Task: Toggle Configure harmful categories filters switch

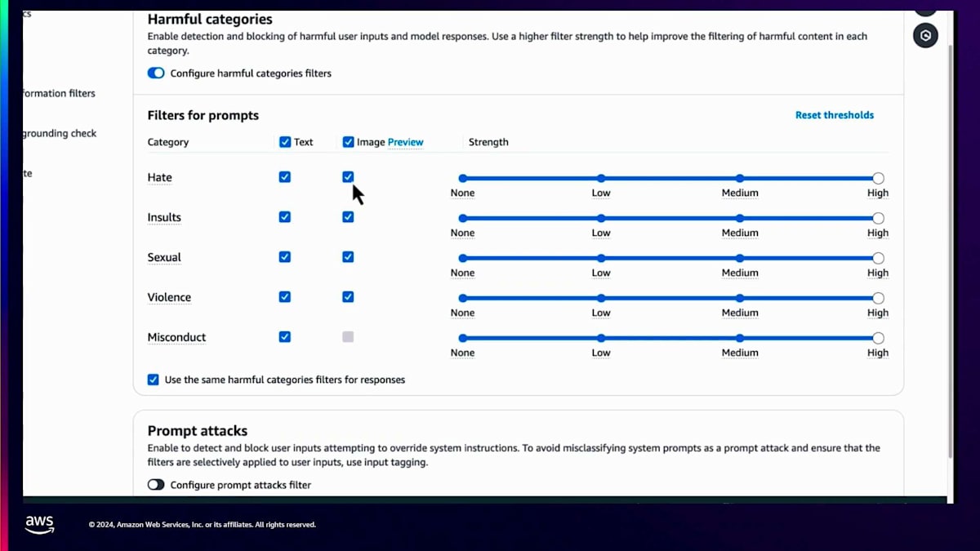Action: click(156, 73)
